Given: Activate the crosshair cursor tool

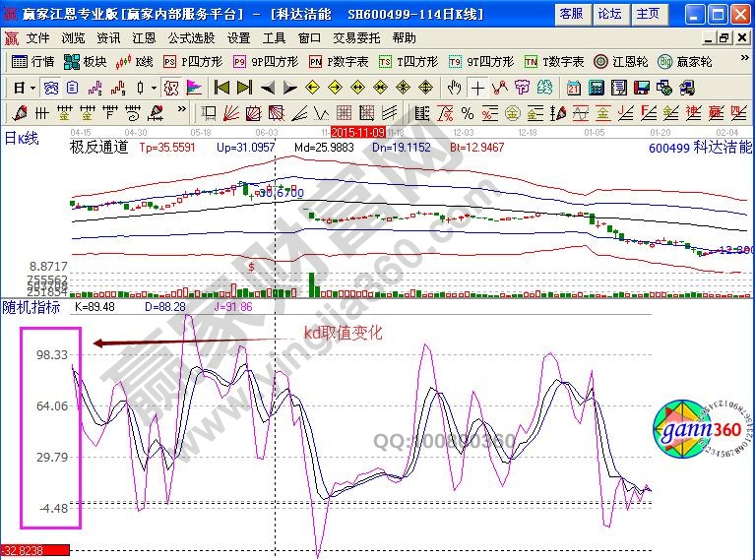Looking at the screenshot, I should [x=476, y=87].
